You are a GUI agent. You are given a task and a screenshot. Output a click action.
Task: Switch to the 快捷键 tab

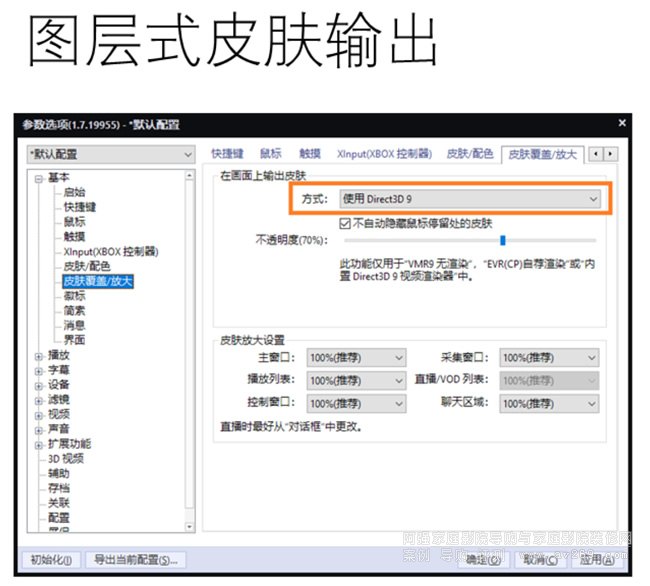(x=227, y=154)
